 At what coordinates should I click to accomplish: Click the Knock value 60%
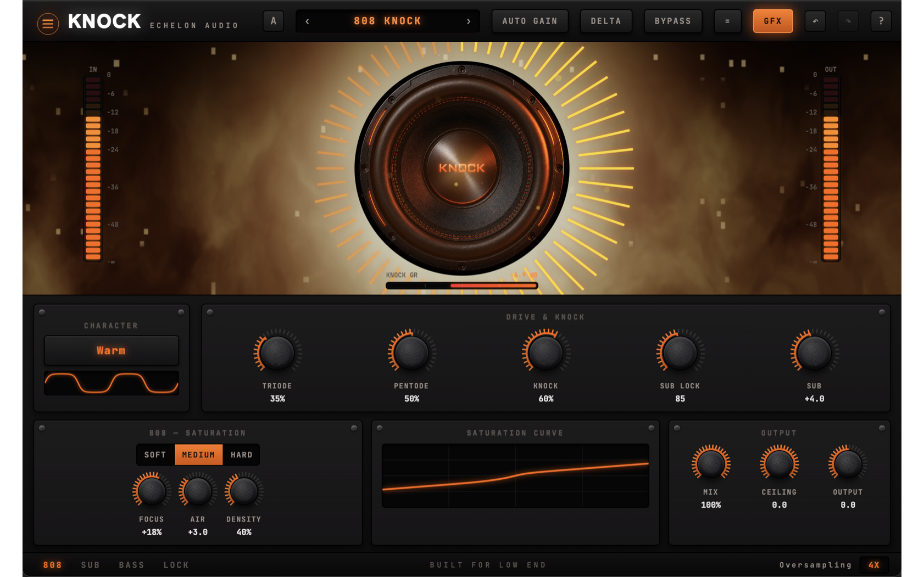546,399
